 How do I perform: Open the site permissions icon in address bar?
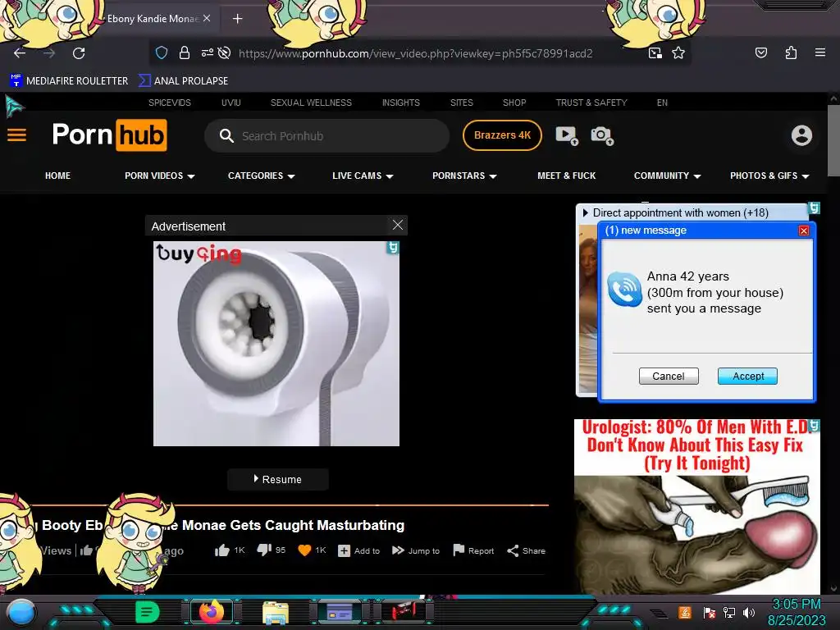pyautogui.click(x=208, y=52)
